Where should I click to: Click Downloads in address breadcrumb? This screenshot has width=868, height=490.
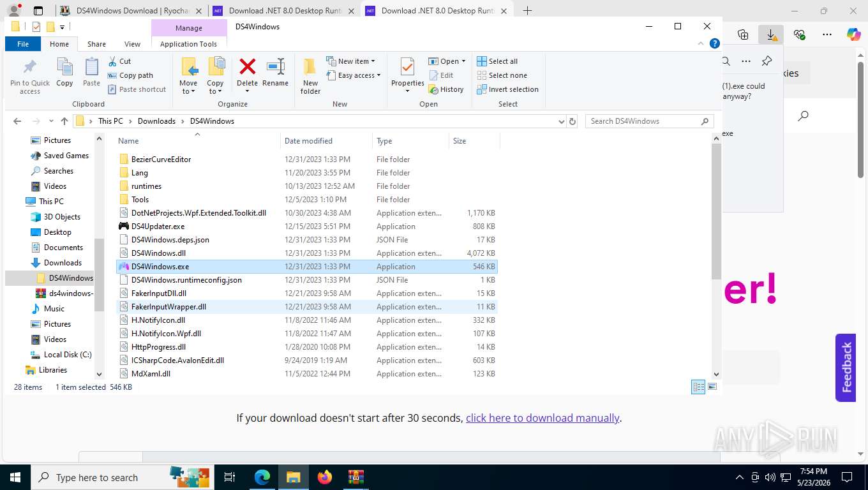coord(156,121)
